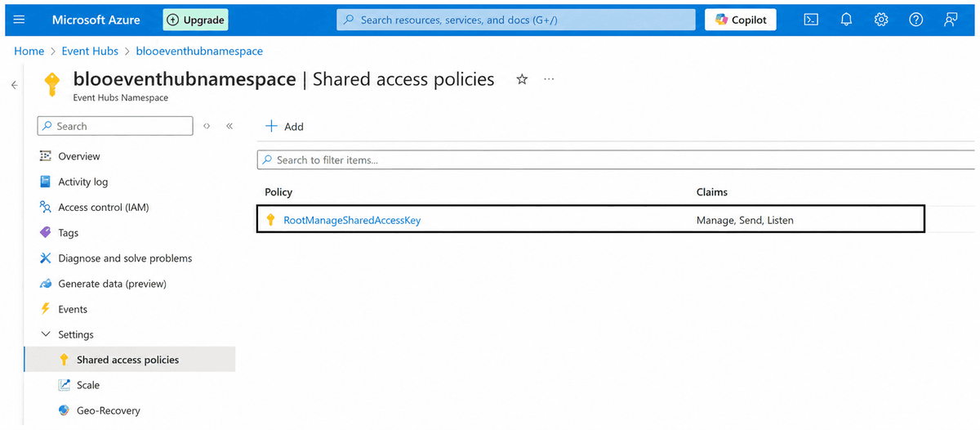Go to the Event Hubs breadcrumb
Image resolution: width=980 pixels, height=430 pixels.
point(91,51)
